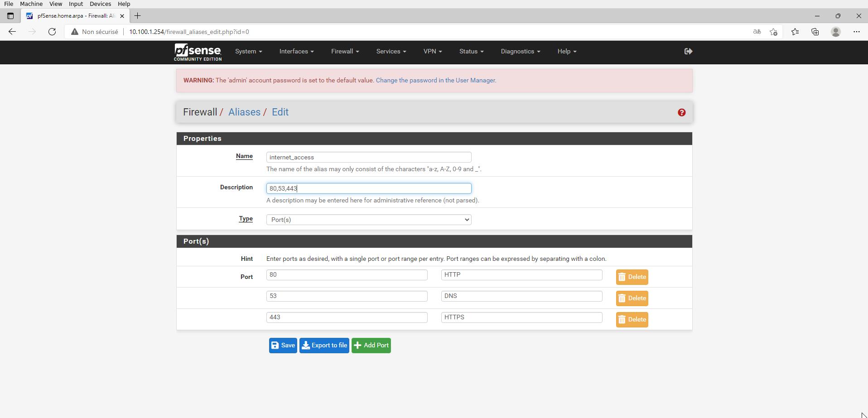Expand the Diagnostics navigation menu
This screenshot has height=418, width=868.
(x=520, y=52)
